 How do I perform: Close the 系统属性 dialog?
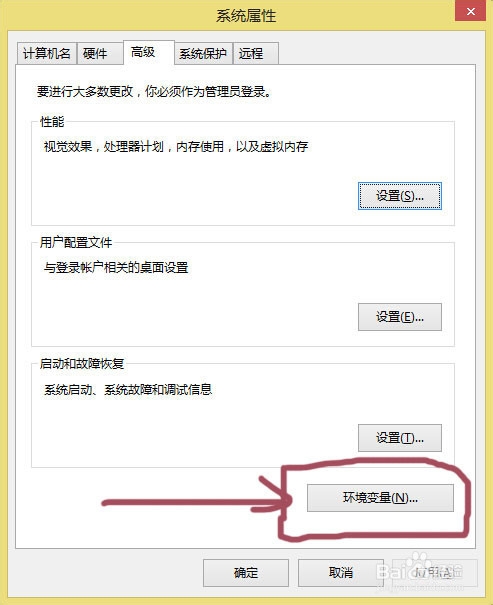[471, 11]
